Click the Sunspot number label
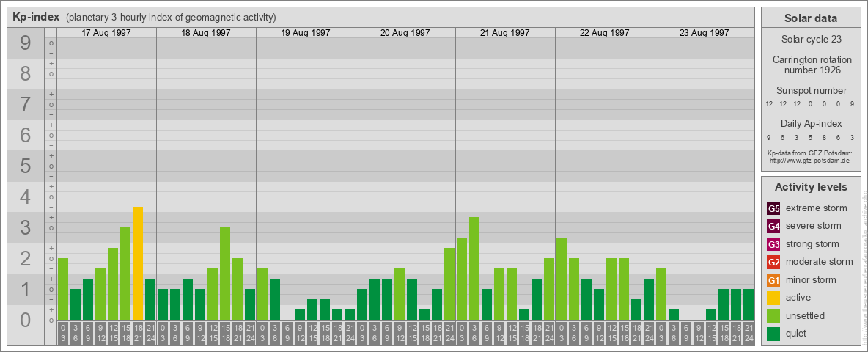The height and width of the screenshot is (352, 868). tap(812, 91)
